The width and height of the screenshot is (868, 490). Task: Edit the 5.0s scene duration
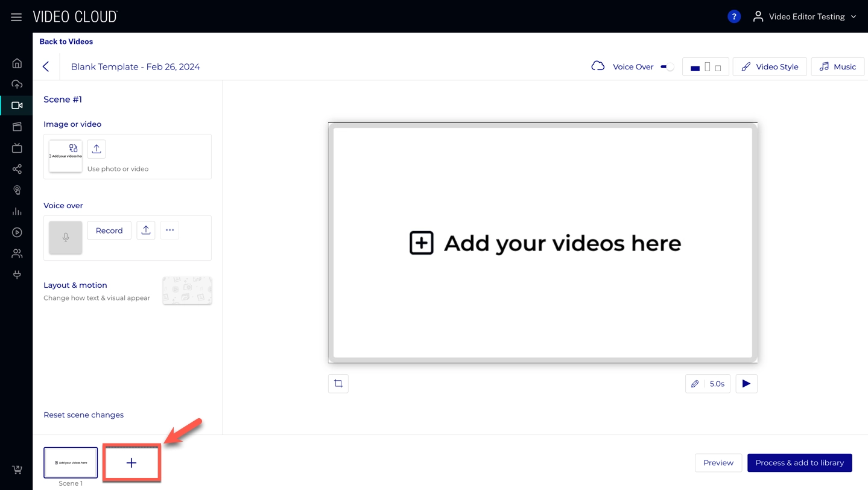[x=708, y=384]
